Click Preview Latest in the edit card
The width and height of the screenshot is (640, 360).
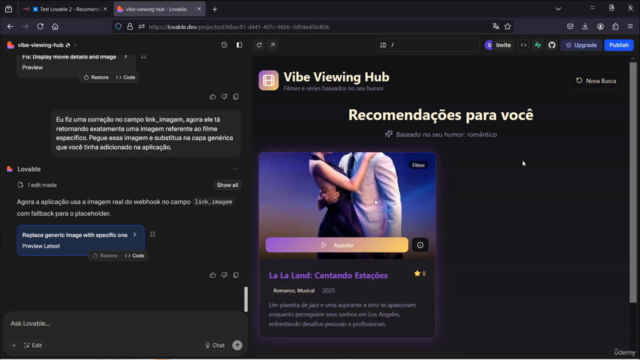41,246
